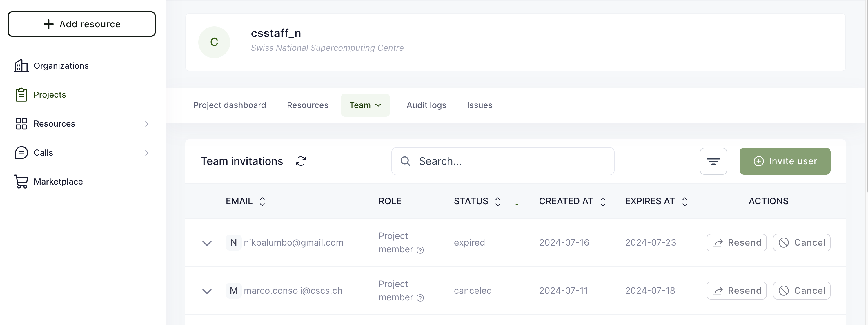Expand the nikpalumbo@gmail.com invitation row
The width and height of the screenshot is (868, 325).
(207, 243)
